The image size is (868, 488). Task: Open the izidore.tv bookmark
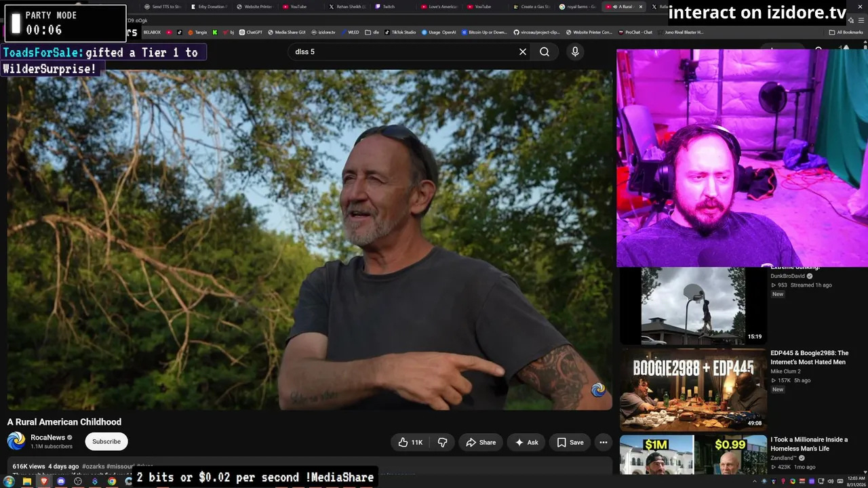click(x=323, y=32)
